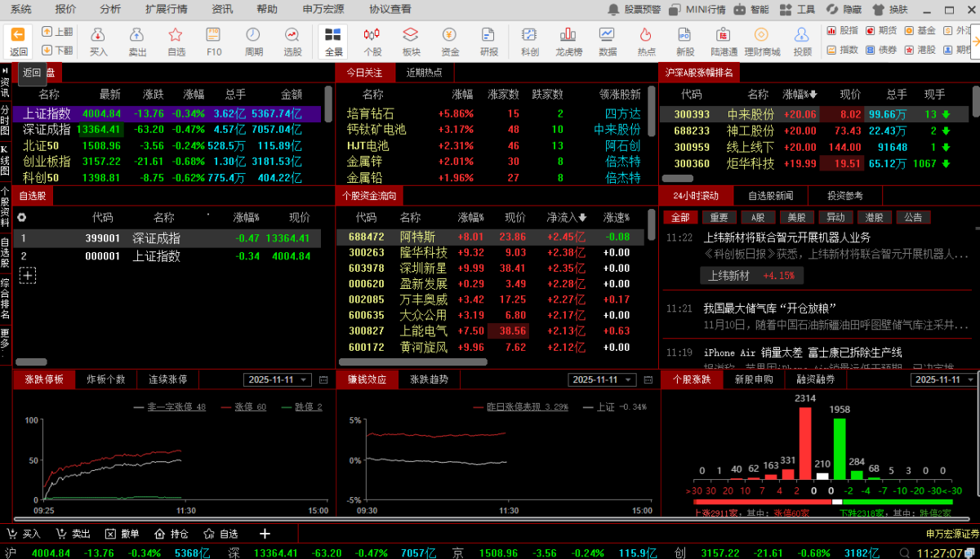Click the add-stock plus button in 自选股 list
This screenshot has width=980, height=559.
[x=28, y=276]
